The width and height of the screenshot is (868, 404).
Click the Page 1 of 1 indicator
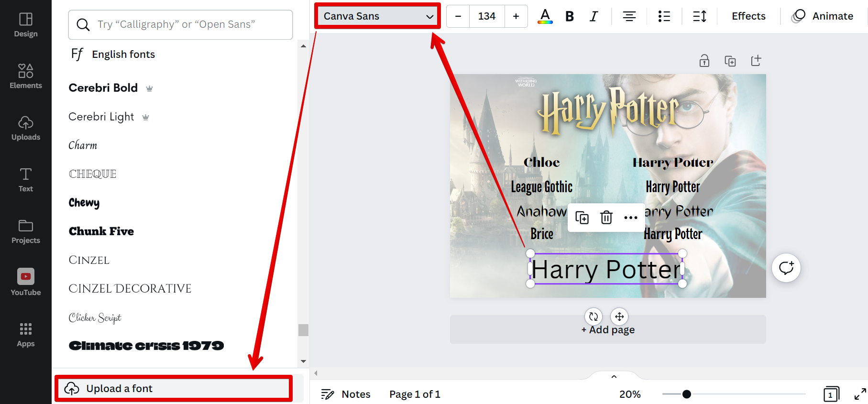pyautogui.click(x=415, y=394)
